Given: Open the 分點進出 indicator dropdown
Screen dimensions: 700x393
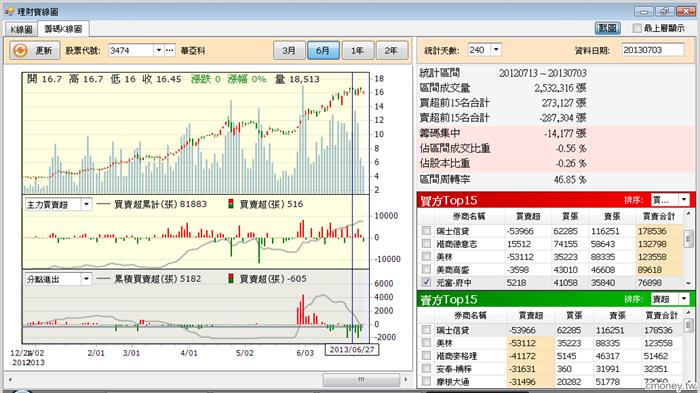Looking at the screenshot, I should point(86,279).
